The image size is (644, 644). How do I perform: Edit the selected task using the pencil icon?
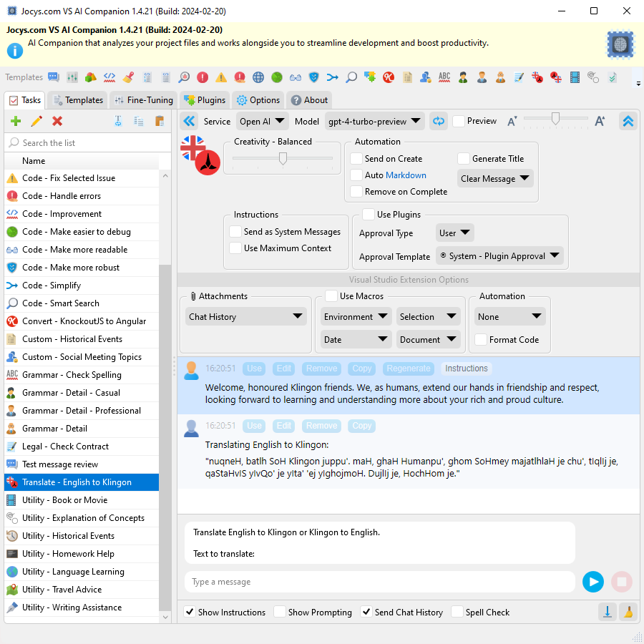coord(36,121)
